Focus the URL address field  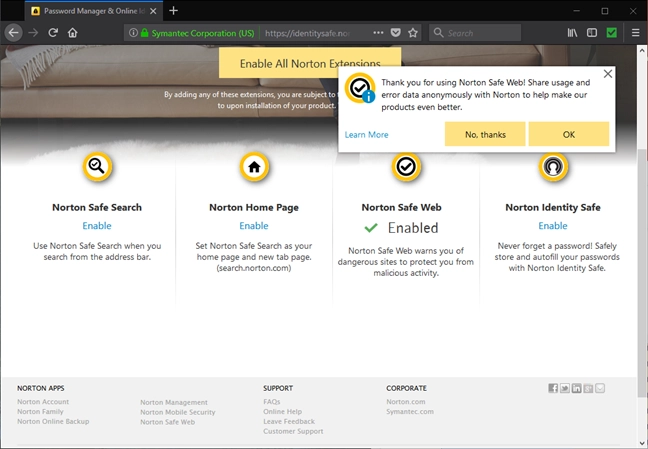307,33
